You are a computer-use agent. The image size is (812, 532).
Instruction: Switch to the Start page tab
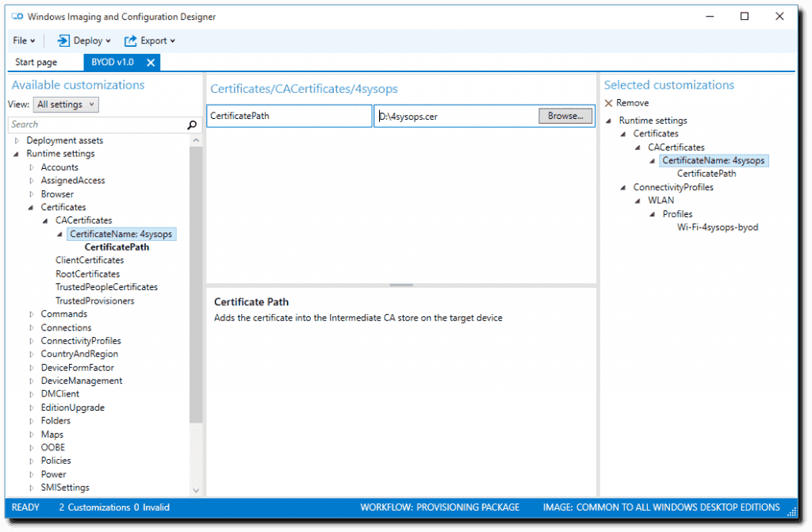[x=36, y=62]
